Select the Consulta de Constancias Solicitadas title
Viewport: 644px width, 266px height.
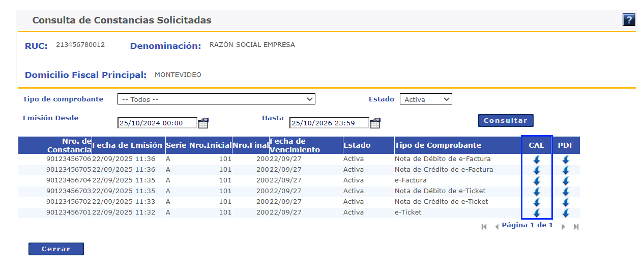click(x=122, y=20)
